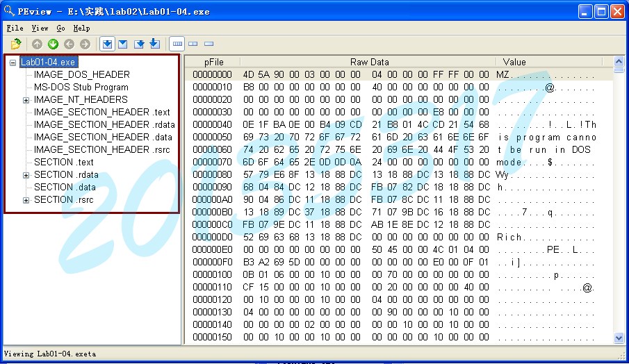Viewport: 629px width, 364px height.
Task: Click the grey Back arrow toolbar button
Action: point(69,44)
